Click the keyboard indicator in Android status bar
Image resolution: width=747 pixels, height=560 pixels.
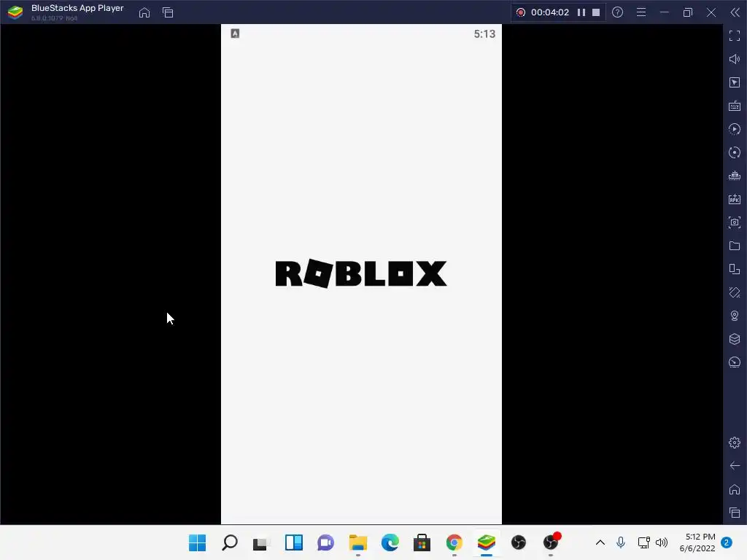click(x=235, y=34)
